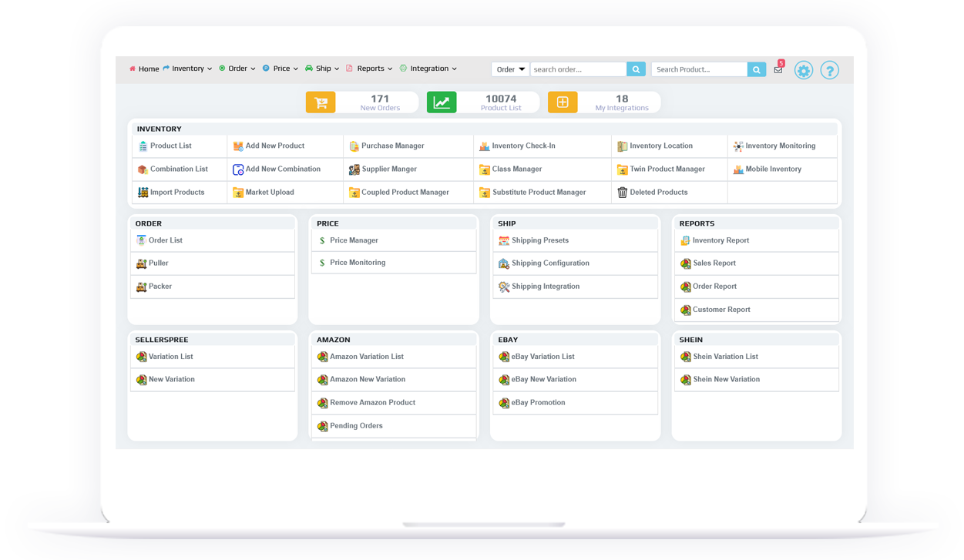Click the green Product List chart icon
Viewport: 964px width, 560px height.
442,102
